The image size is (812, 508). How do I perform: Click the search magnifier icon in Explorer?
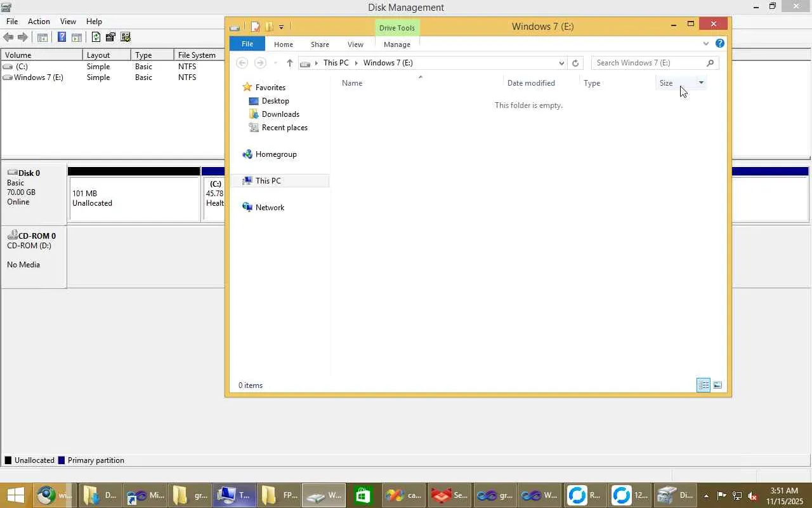pos(710,63)
